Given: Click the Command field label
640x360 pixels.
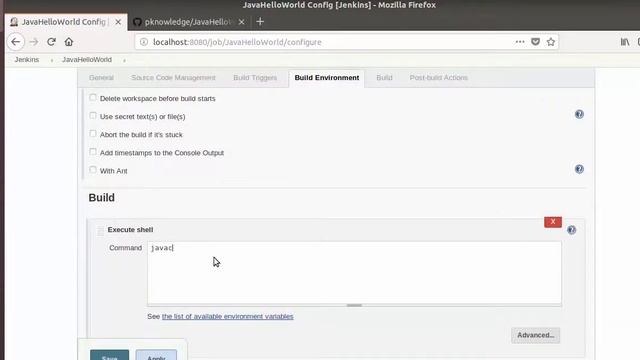Looking at the screenshot, I should pos(125,248).
